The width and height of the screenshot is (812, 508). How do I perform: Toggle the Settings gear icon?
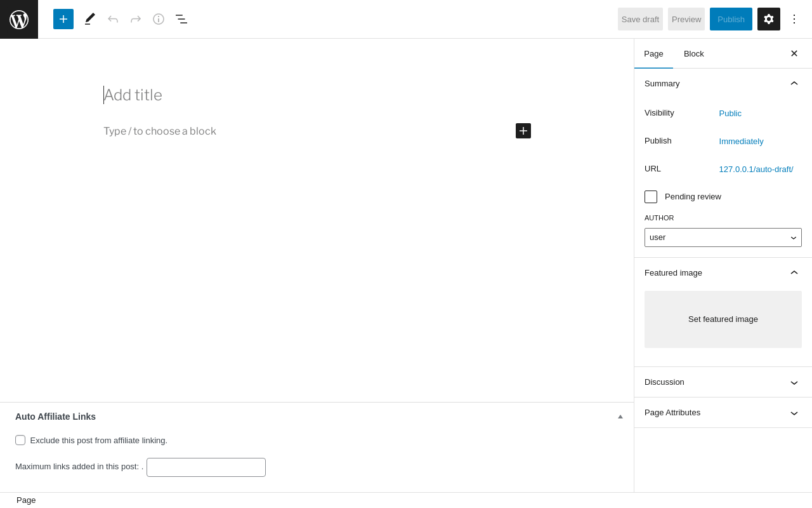(x=769, y=19)
